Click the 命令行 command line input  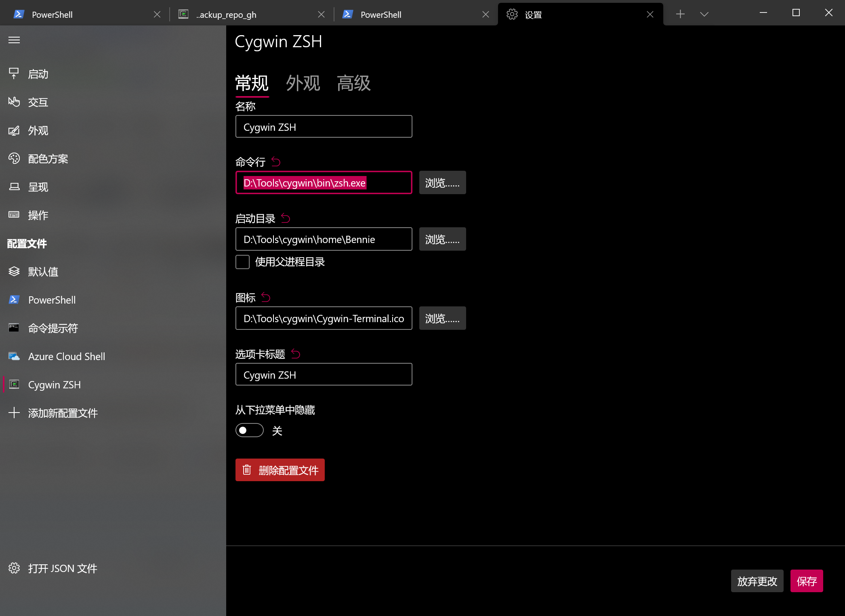(324, 182)
